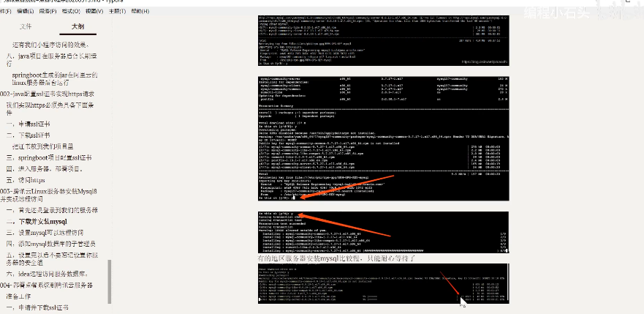Open the 编辑(E) menu
644x314 pixels.
25,11
